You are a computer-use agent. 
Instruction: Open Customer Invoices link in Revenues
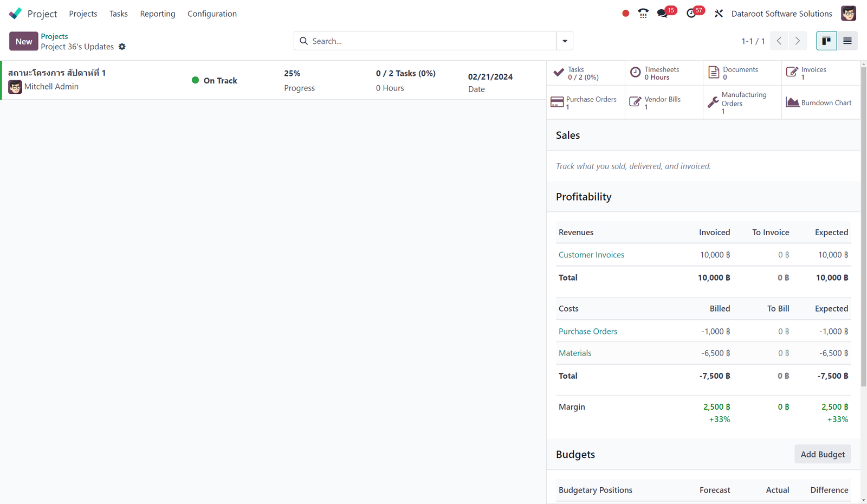point(591,255)
